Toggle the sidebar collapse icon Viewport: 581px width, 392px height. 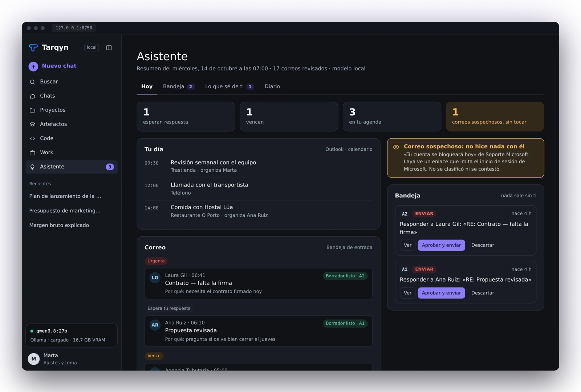(109, 48)
